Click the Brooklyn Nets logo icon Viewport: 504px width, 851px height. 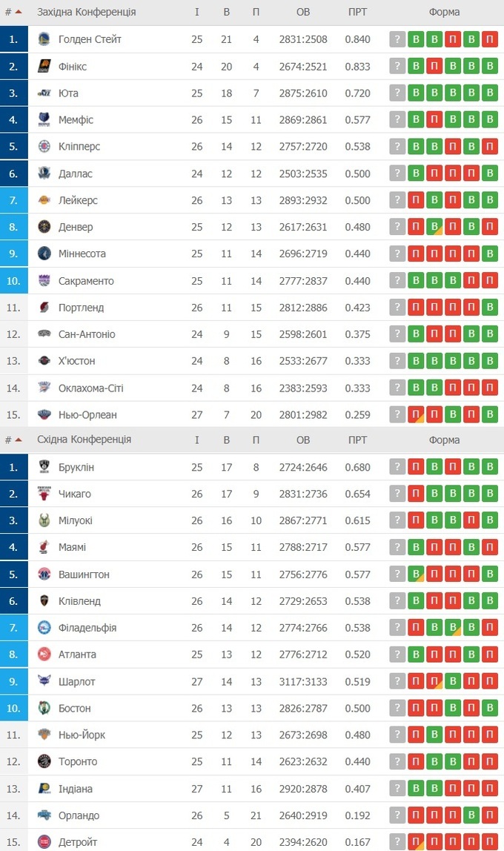[x=44, y=467]
